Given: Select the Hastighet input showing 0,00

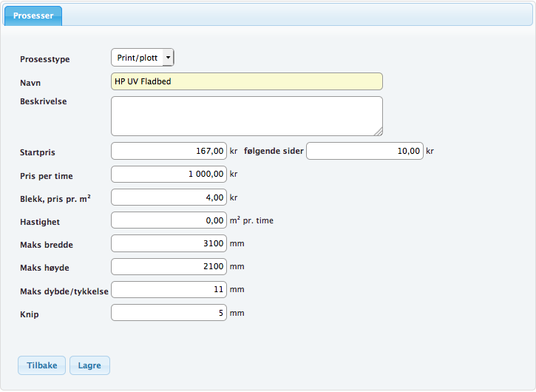Looking at the screenshot, I should 169,220.
